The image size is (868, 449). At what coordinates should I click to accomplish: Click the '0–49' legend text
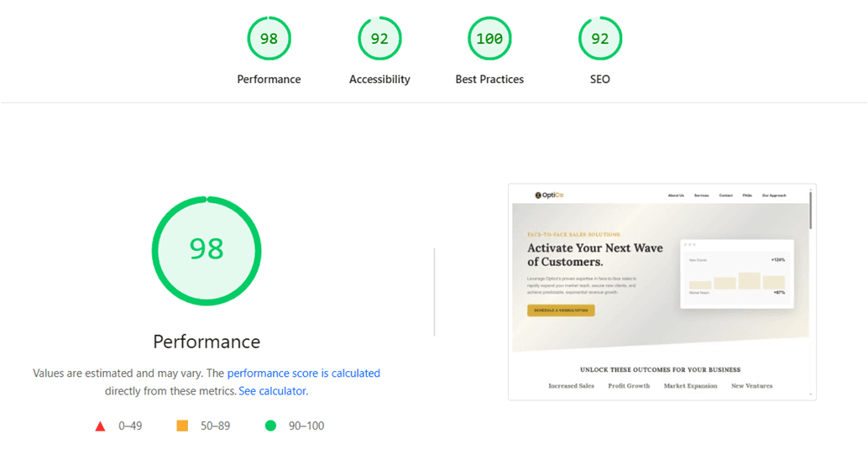(x=130, y=426)
